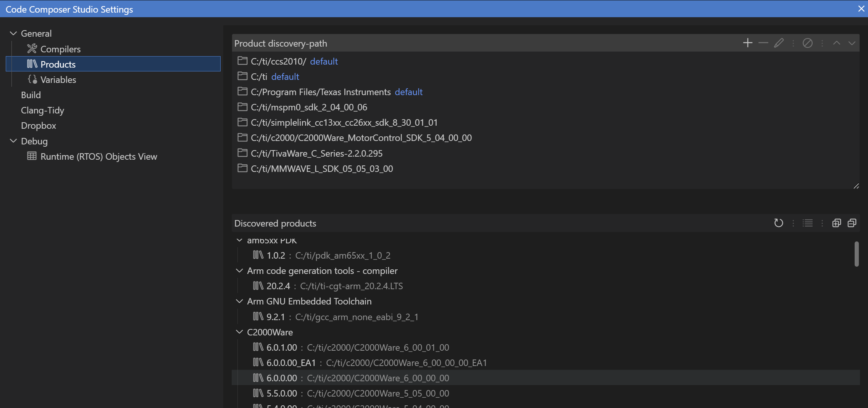Select the C:/ti/mspm0_sdk_2_04_00_06 discovery path
This screenshot has height=408, width=868.
309,107
